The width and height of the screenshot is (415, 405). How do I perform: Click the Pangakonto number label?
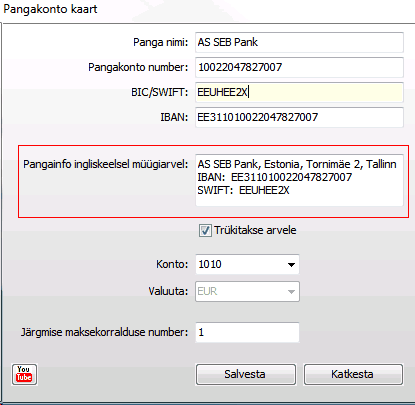[x=138, y=67]
